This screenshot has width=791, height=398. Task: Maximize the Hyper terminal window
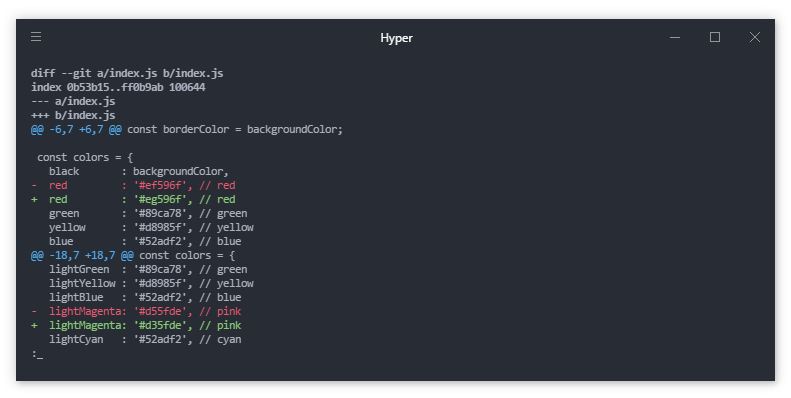(x=715, y=37)
